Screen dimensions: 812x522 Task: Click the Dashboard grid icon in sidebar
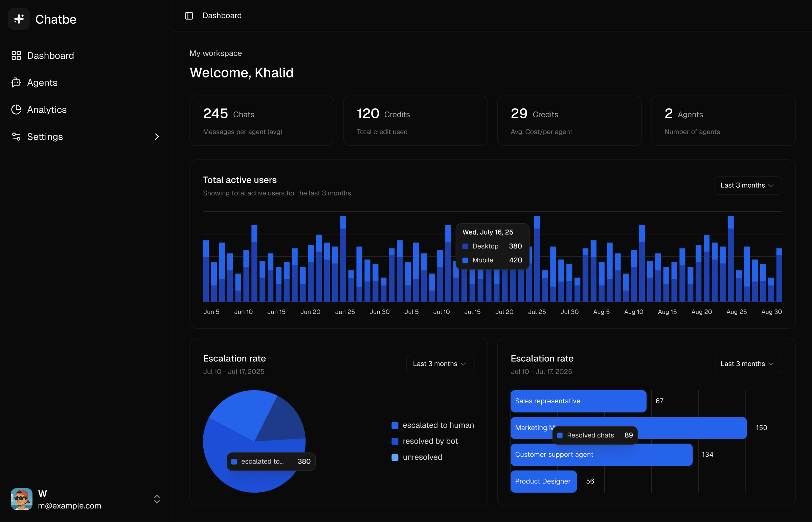click(x=16, y=55)
